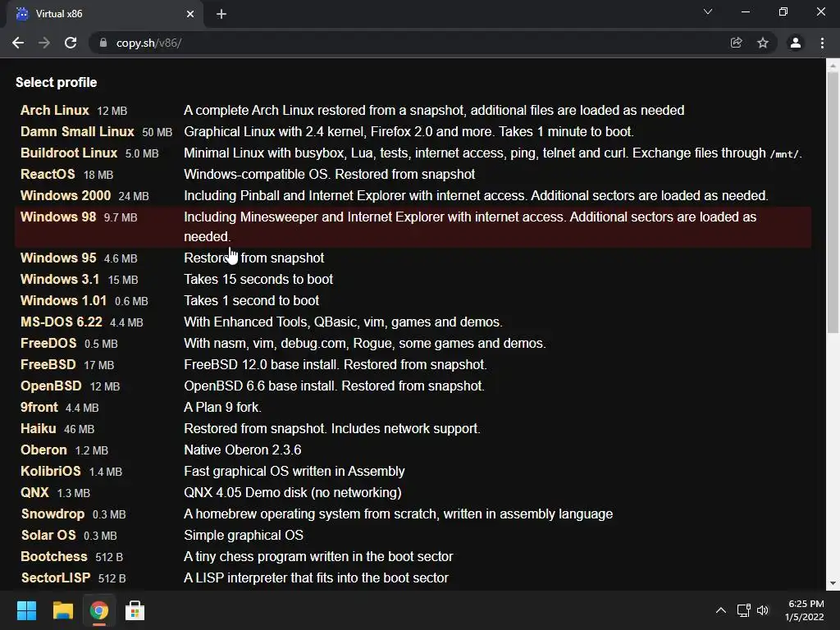Go back using the browser back arrow
This screenshot has height=630, width=840.
coord(18,43)
